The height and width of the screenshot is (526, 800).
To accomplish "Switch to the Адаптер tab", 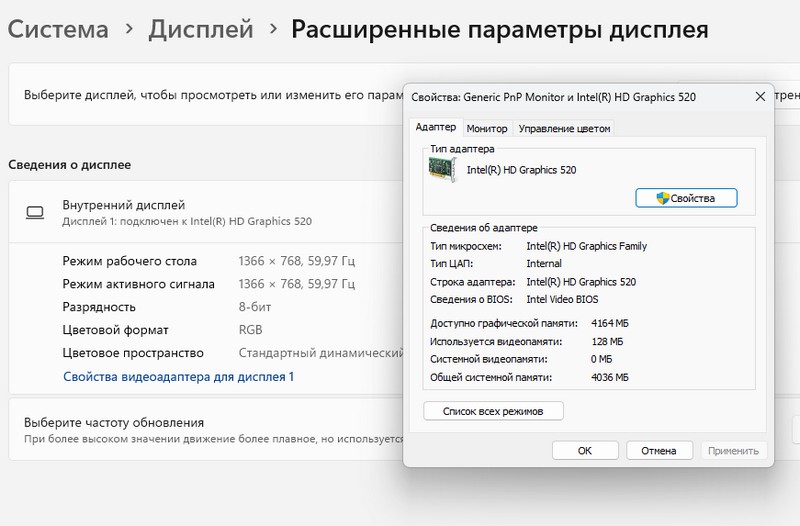I will [x=435, y=128].
